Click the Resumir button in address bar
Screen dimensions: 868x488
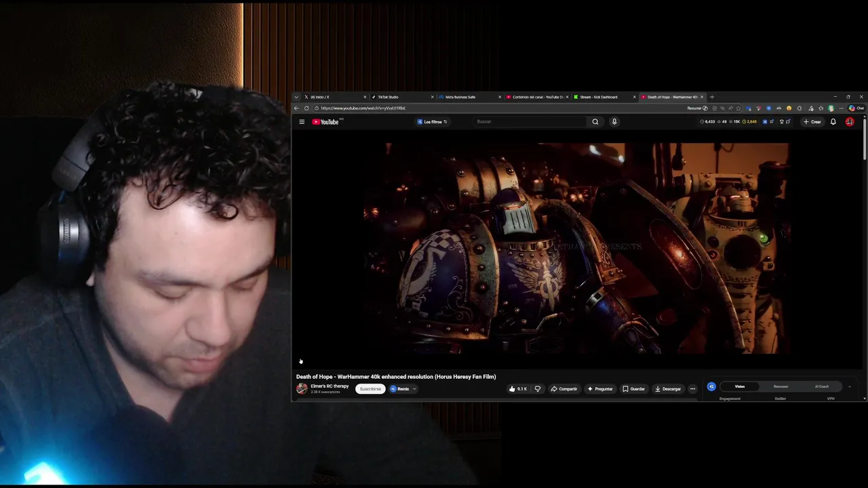[697, 108]
